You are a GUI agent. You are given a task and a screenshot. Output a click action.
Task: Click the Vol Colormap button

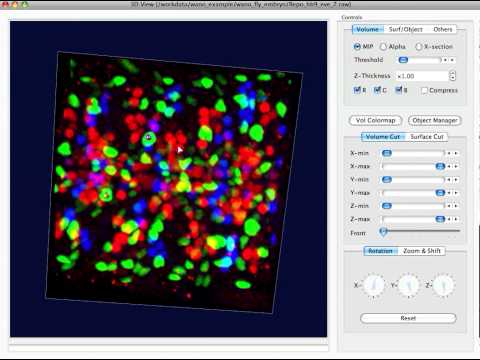375,120
